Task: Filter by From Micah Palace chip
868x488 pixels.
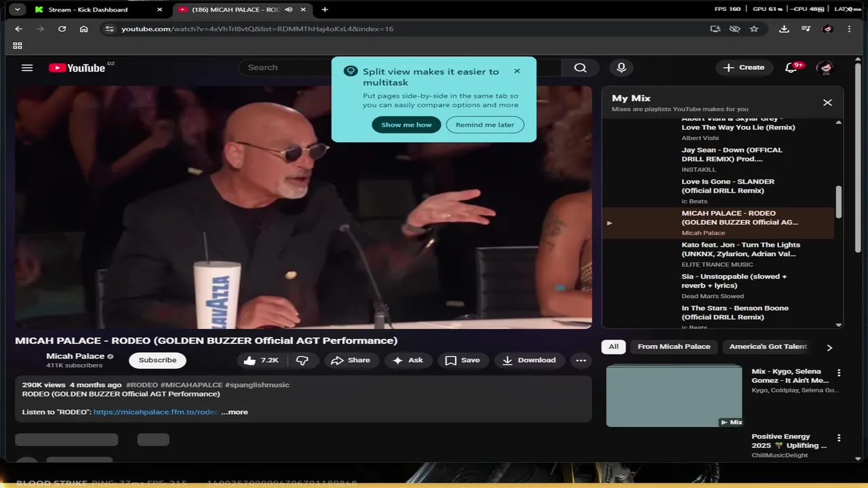Action: (x=674, y=347)
